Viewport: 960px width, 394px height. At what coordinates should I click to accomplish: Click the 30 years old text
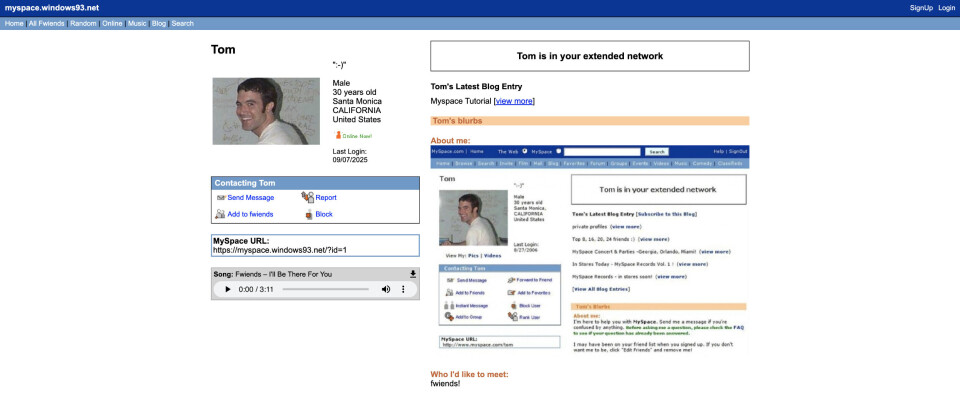point(354,92)
